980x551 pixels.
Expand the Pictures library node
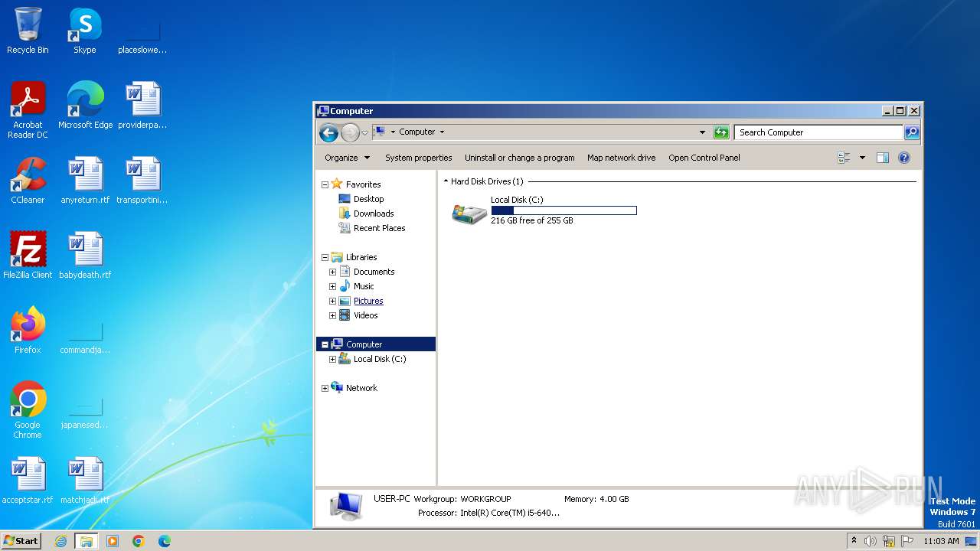[332, 301]
